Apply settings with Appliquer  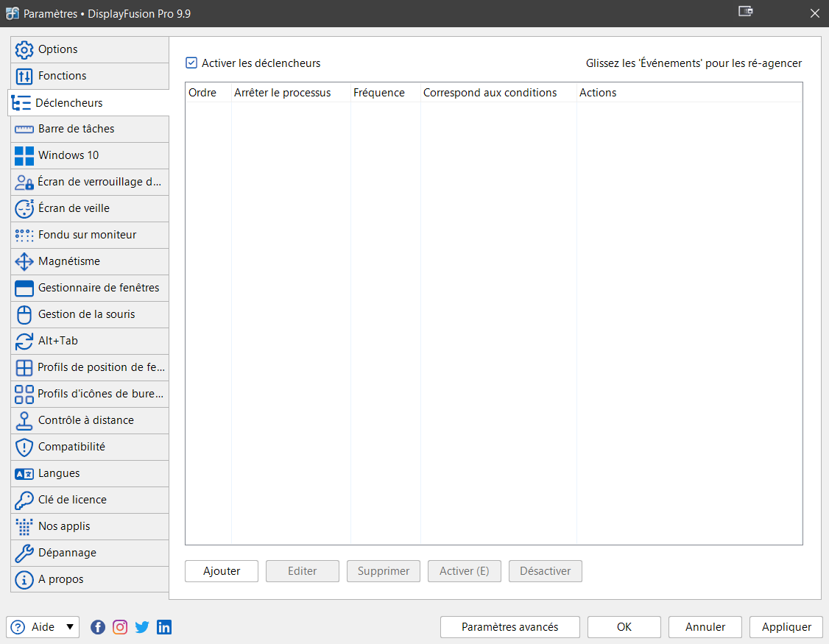[786, 627]
